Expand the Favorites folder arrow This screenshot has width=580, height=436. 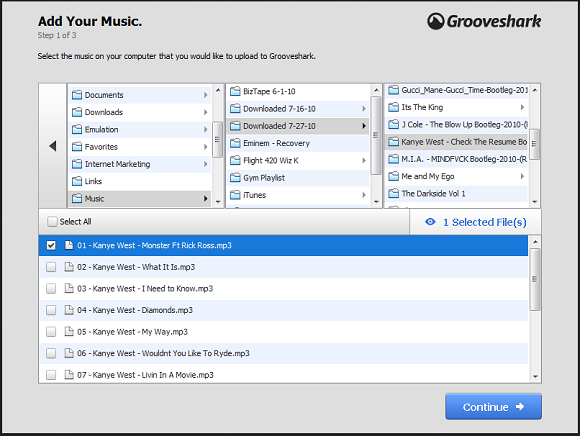pos(205,147)
